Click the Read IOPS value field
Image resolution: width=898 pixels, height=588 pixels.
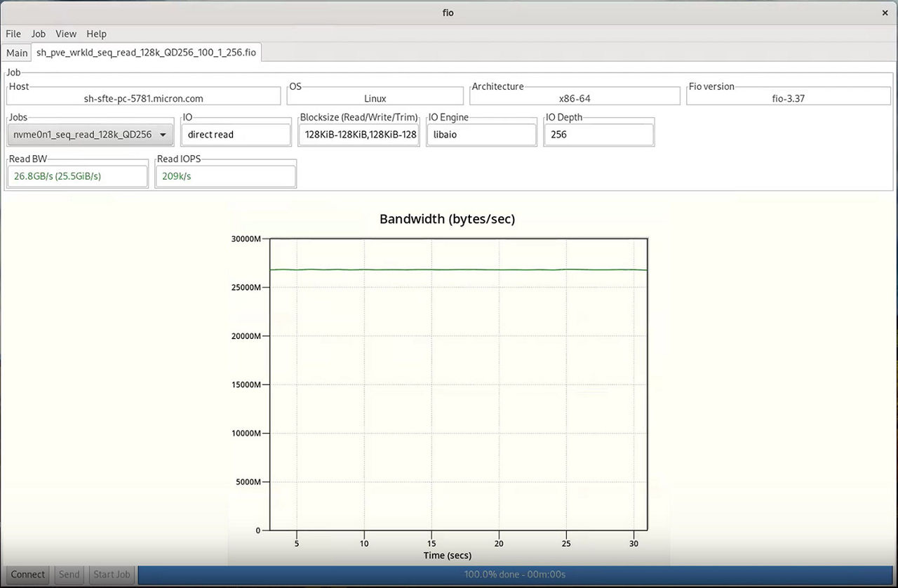[x=224, y=176]
